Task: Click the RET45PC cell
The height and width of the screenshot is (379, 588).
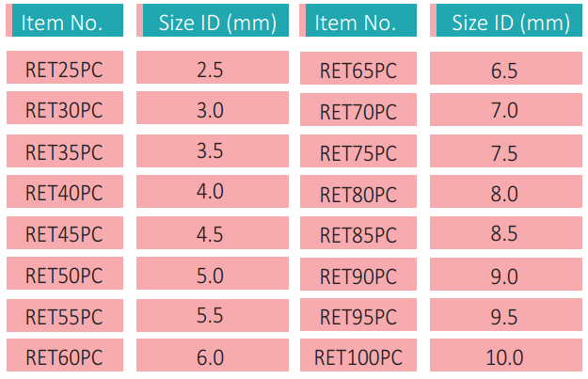Action: (x=64, y=234)
